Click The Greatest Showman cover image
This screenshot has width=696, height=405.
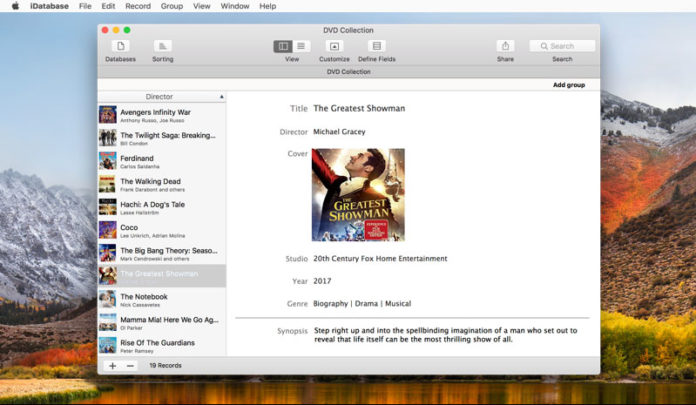pyautogui.click(x=358, y=195)
